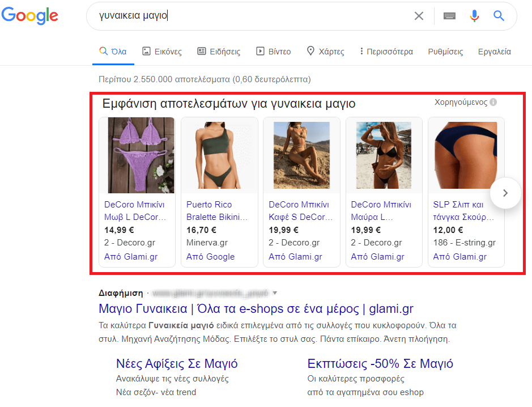This screenshot has width=532, height=407.
Task: Expand the Περισσότερα menu
Action: coord(386,52)
